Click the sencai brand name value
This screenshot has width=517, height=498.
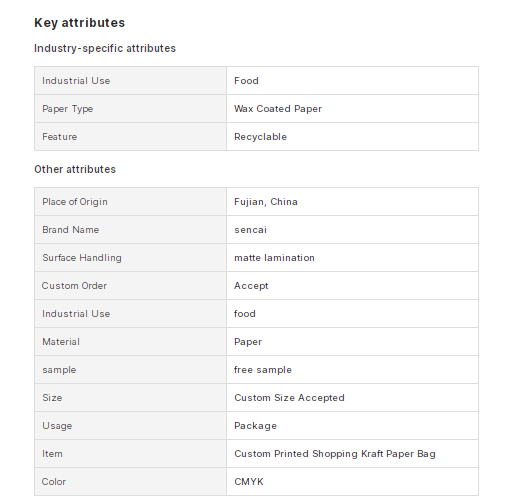(250, 230)
